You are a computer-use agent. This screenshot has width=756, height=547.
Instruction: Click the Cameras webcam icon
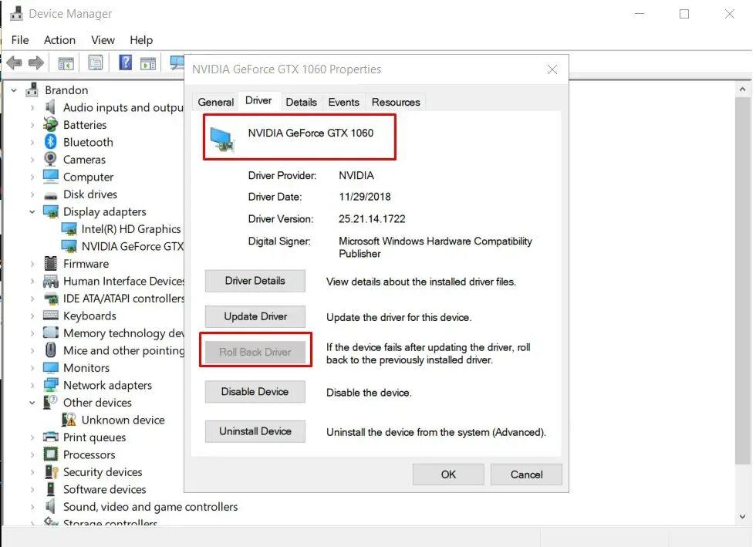[51, 159]
